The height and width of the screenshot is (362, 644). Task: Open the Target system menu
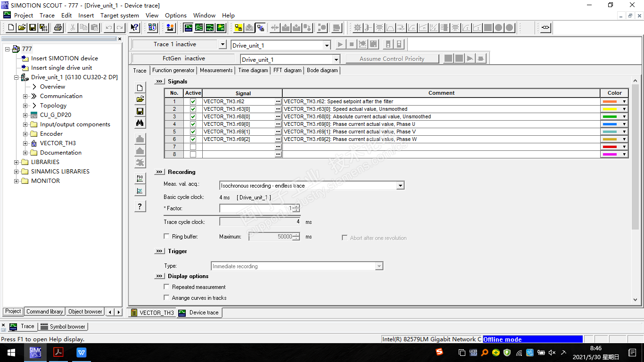point(120,15)
